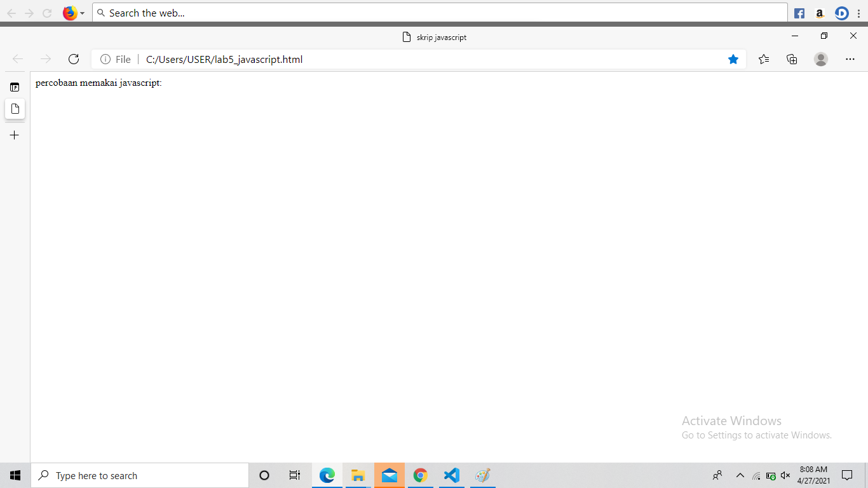Open the Windows Start menu
Viewport: 868px width, 488px height.
pyautogui.click(x=14, y=475)
